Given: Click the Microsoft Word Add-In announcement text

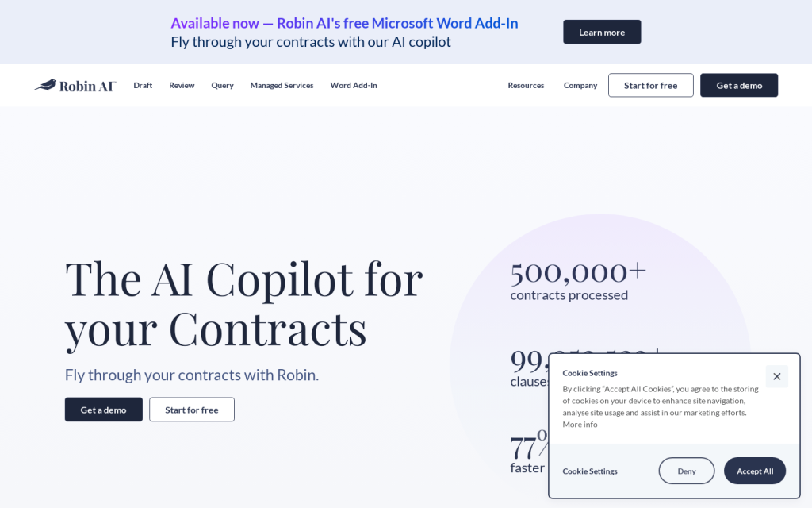Looking at the screenshot, I should [344, 23].
